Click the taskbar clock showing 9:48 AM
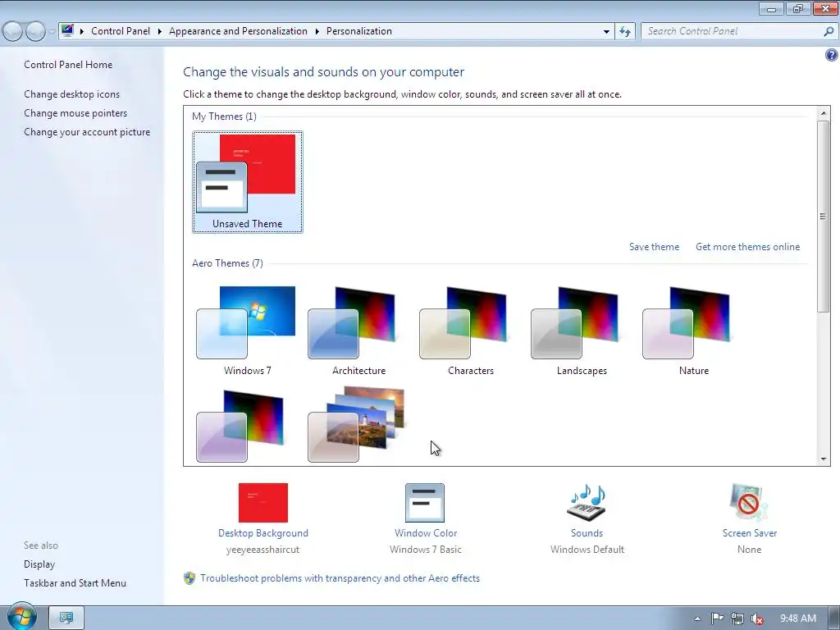840x630 pixels. [x=797, y=619]
